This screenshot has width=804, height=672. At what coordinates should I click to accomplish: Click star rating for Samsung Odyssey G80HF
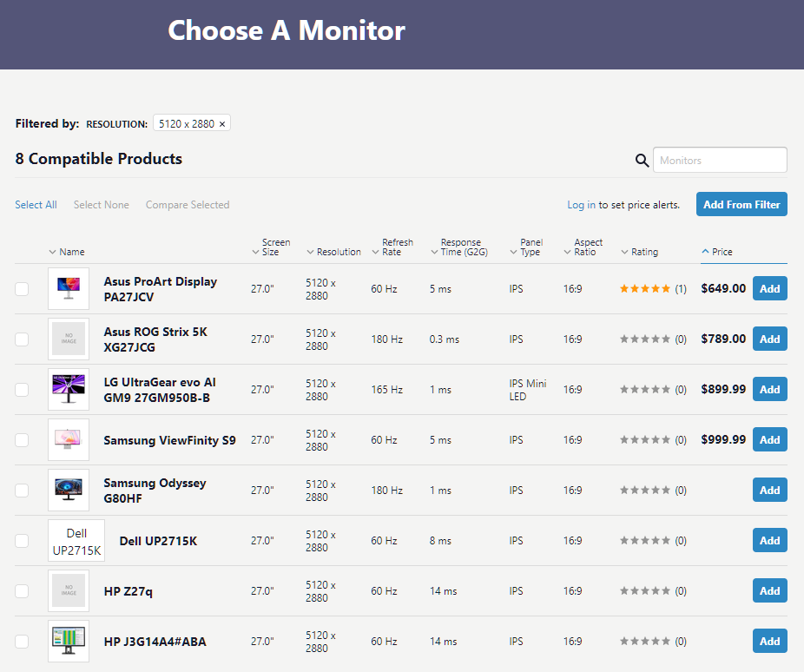pos(644,490)
